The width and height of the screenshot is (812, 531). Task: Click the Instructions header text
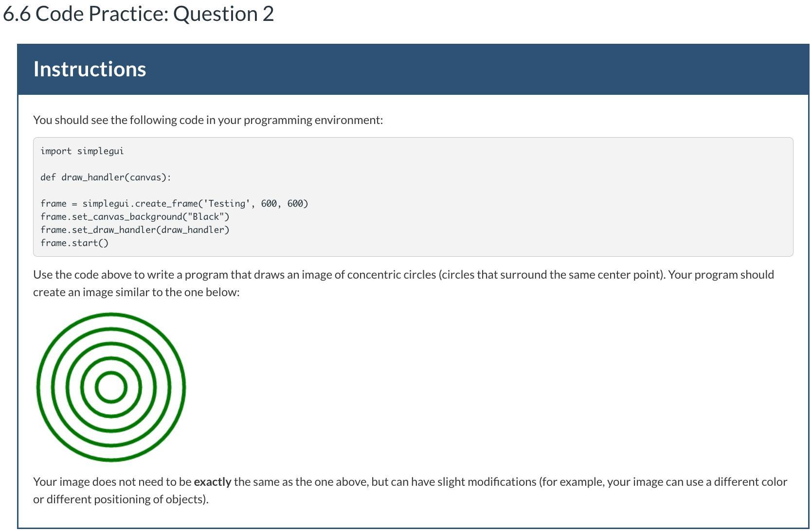click(x=90, y=69)
